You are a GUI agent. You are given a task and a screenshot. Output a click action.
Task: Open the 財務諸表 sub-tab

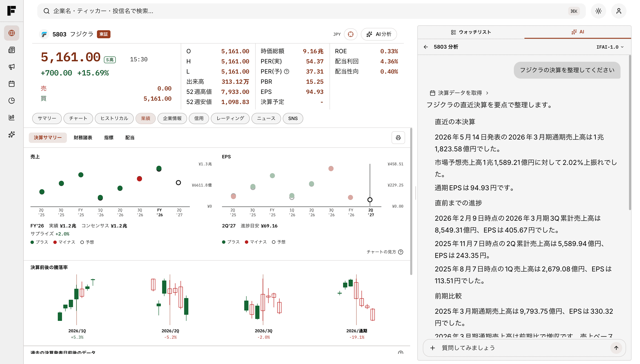click(x=83, y=138)
